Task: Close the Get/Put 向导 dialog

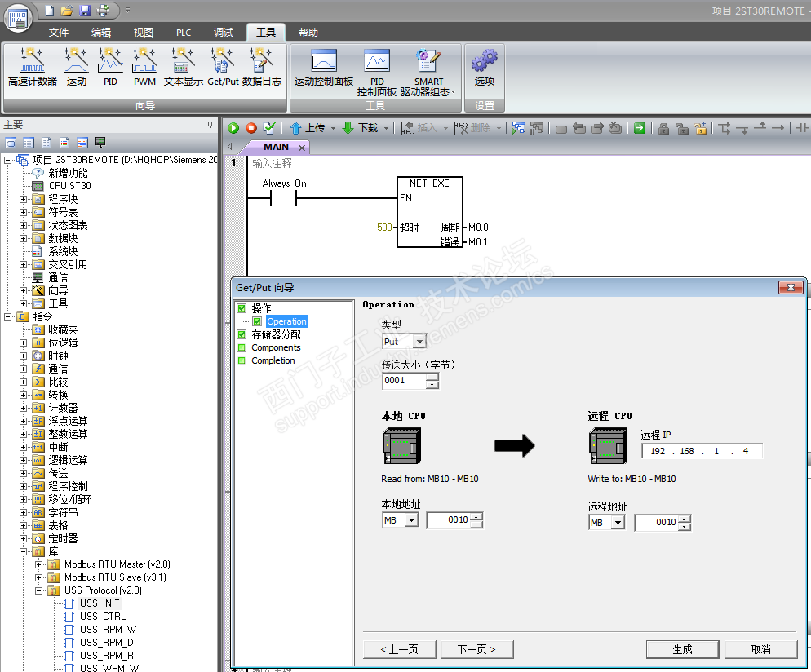Action: 791,287
